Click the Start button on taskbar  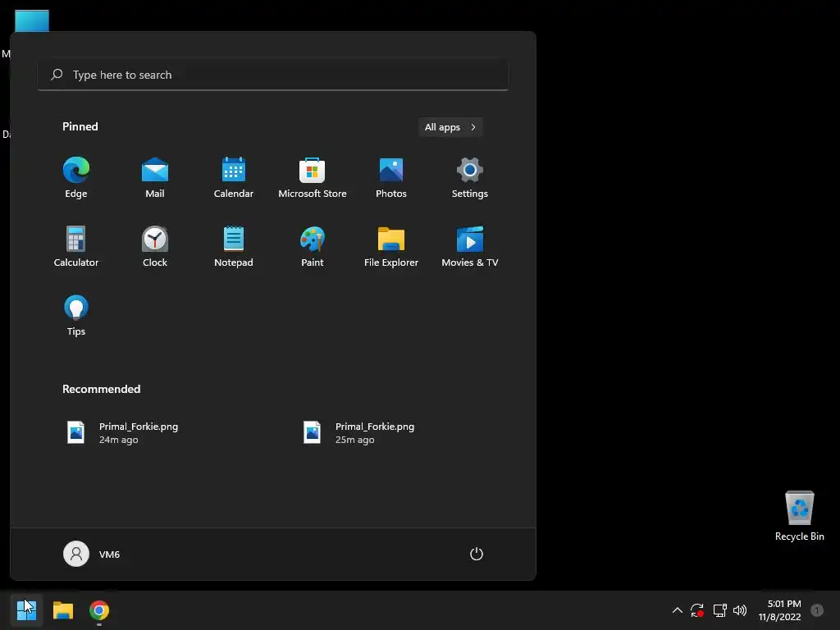[x=26, y=610]
